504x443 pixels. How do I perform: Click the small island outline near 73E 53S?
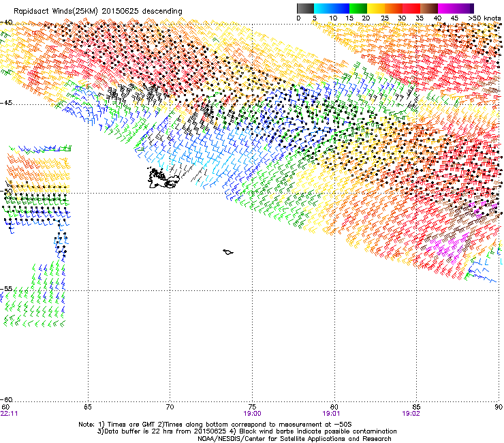pyautogui.click(x=228, y=252)
